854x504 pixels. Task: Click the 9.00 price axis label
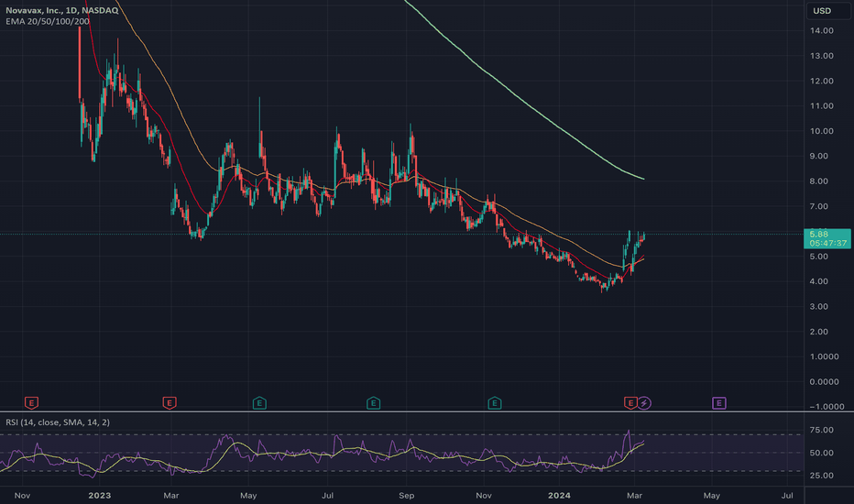[818, 156]
